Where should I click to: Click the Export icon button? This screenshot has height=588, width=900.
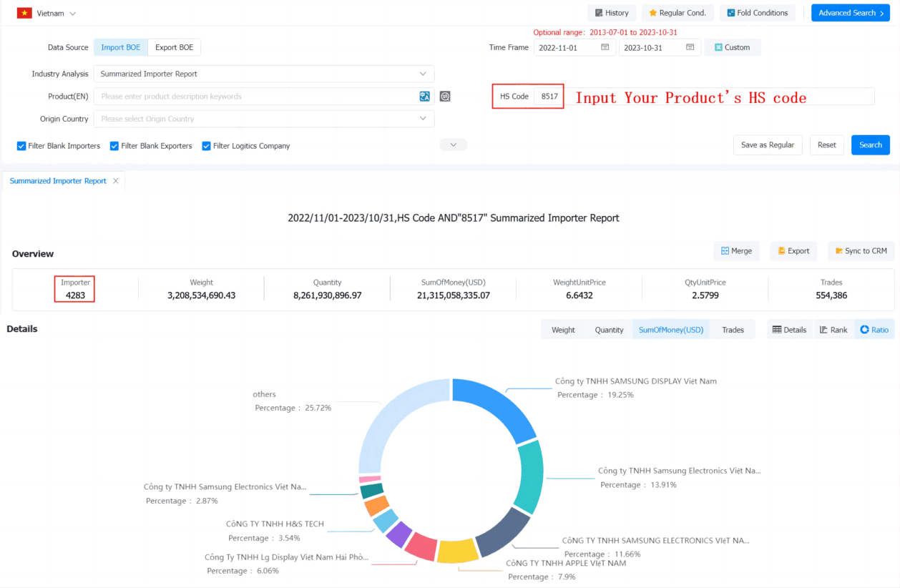793,251
